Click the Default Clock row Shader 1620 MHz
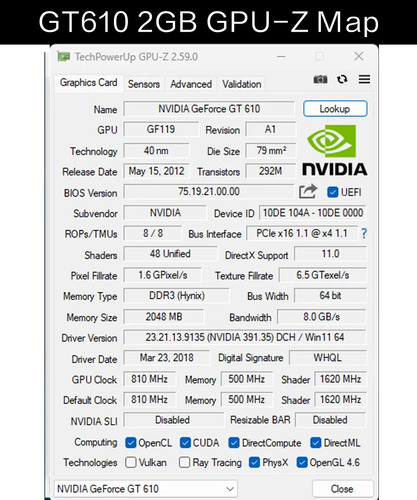 pyautogui.click(x=340, y=400)
